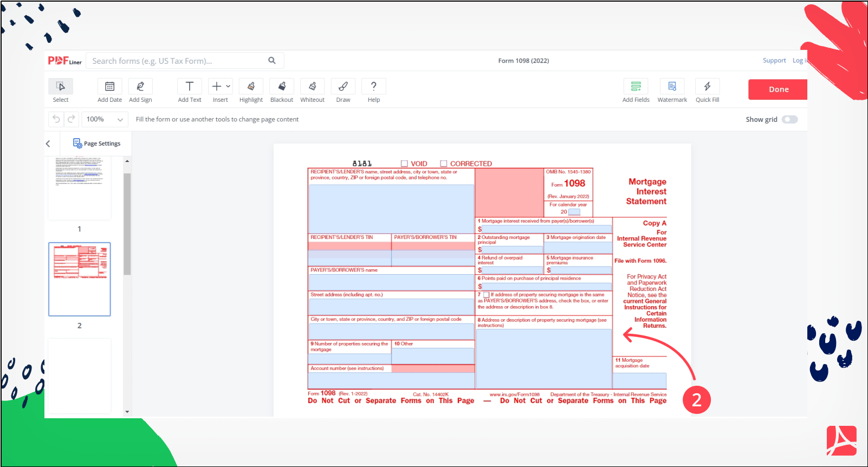868x467 pixels.
Task: Check the VOID checkbox on form
Action: tap(404, 164)
